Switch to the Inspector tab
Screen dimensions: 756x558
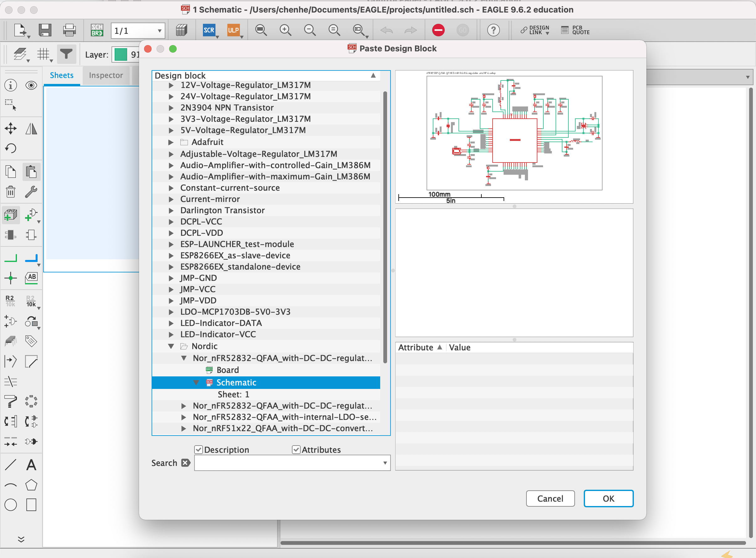106,75
